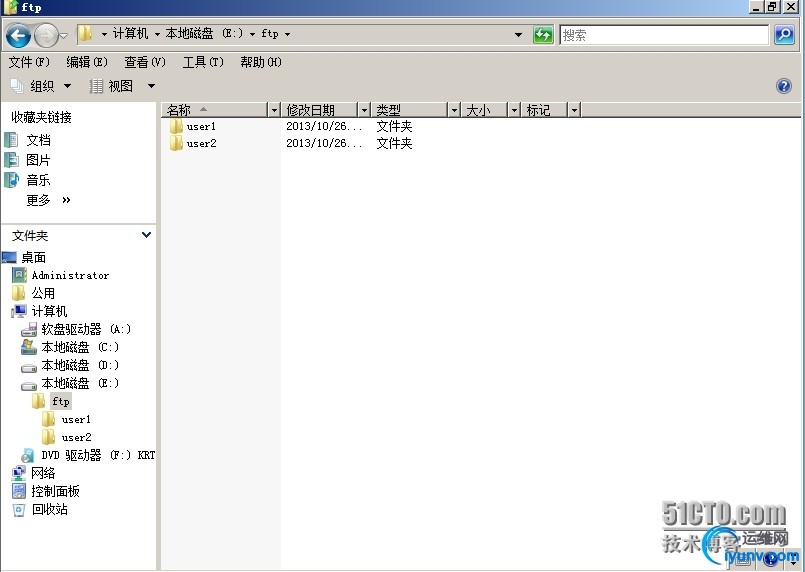Click the 视图 toolbar button
The image size is (805, 572).
[x=111, y=86]
